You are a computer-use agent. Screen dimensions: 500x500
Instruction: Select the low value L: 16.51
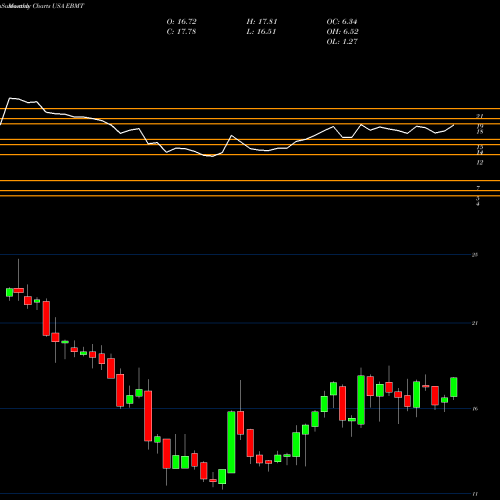tap(261, 32)
